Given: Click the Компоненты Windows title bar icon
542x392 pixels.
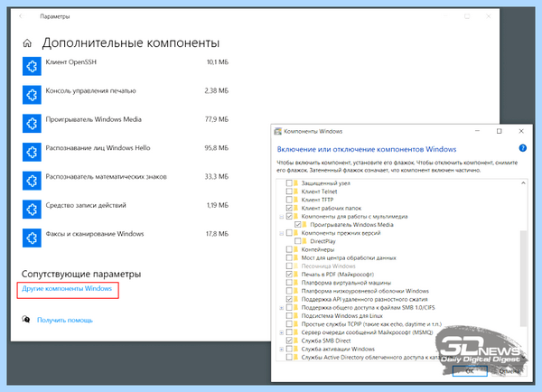Looking at the screenshot, I should [277, 131].
